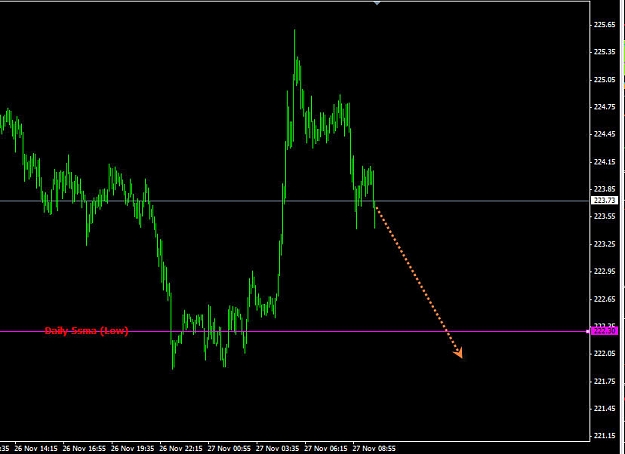Screen dimensions: 625x454
Task: Click the 221.15 price axis label
Action: (x=604, y=436)
